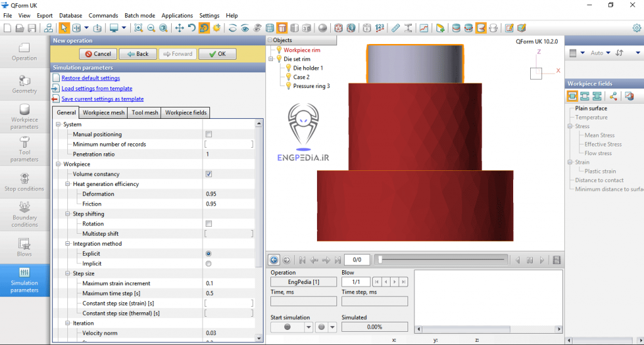The height and width of the screenshot is (345, 644).
Task: Select the arrow pointer tool
Action: pos(64,28)
